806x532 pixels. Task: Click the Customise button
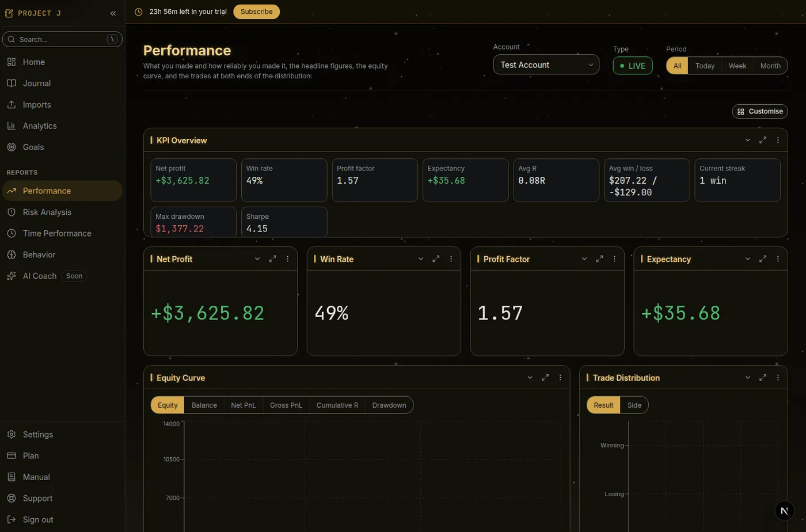(760, 112)
